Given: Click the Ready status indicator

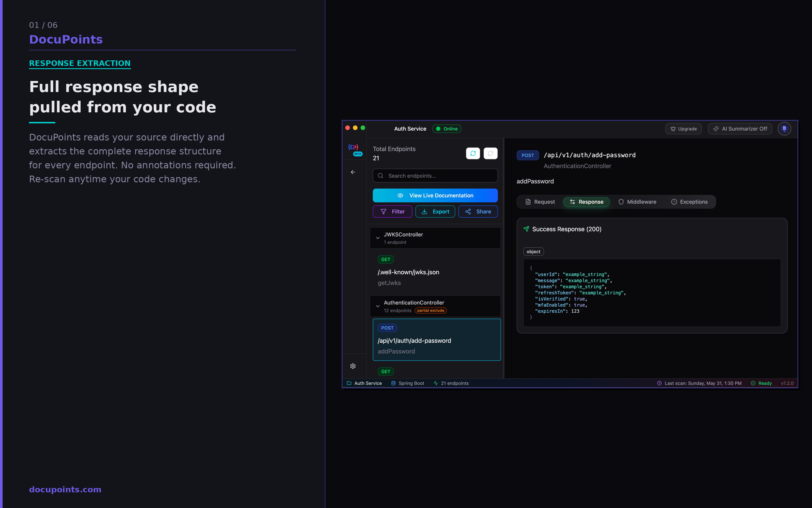Looking at the screenshot, I should point(761,383).
